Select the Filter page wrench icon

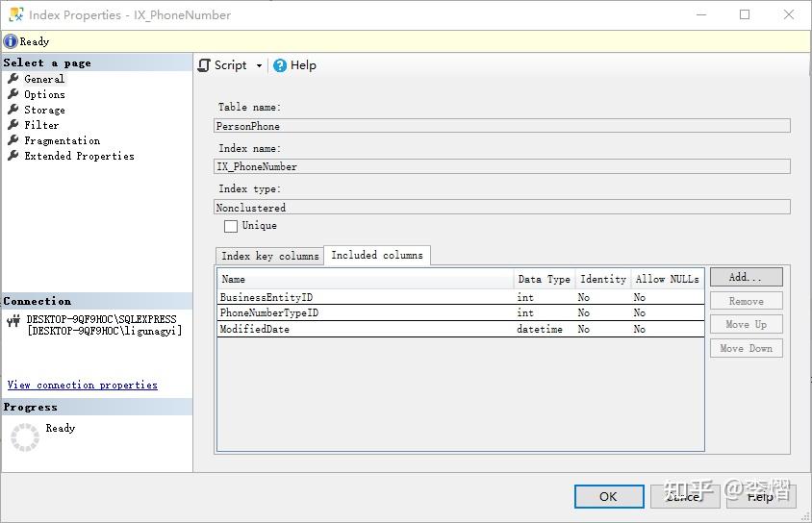[x=13, y=125]
